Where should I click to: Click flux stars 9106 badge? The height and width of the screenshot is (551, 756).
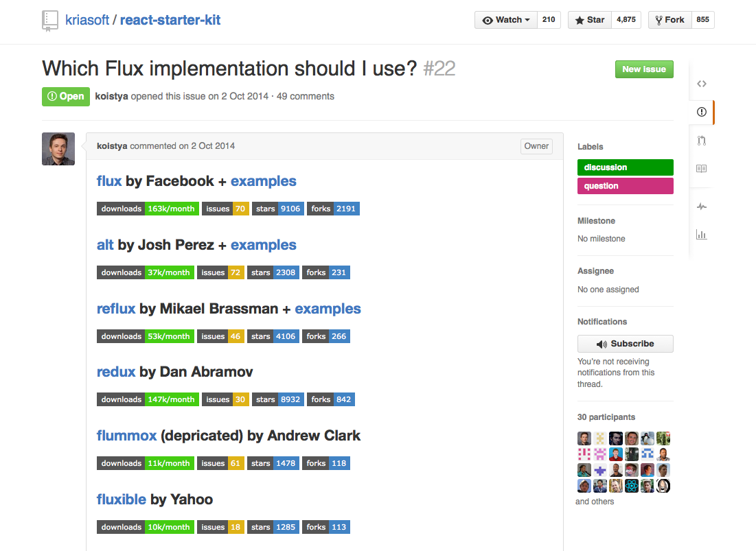tap(277, 209)
